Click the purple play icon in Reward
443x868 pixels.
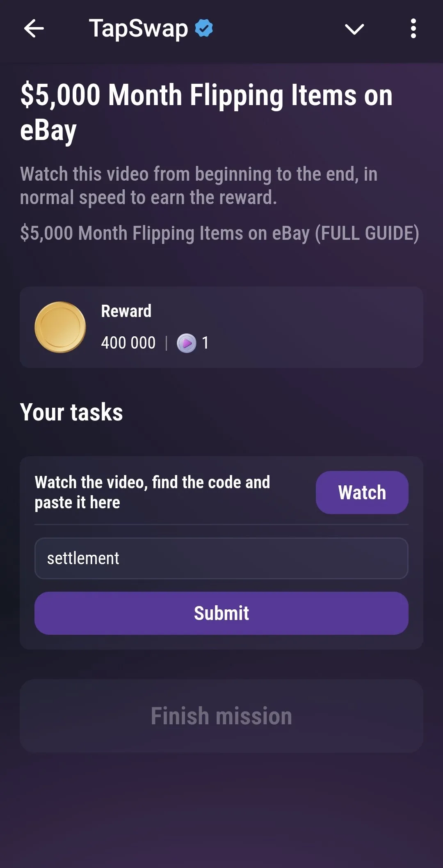pos(186,343)
